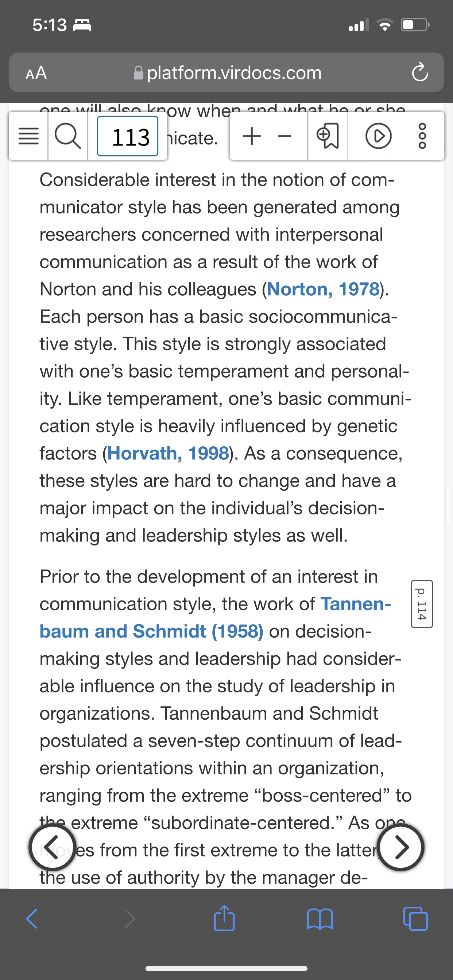Open the table of contents menu icon

tap(28, 136)
